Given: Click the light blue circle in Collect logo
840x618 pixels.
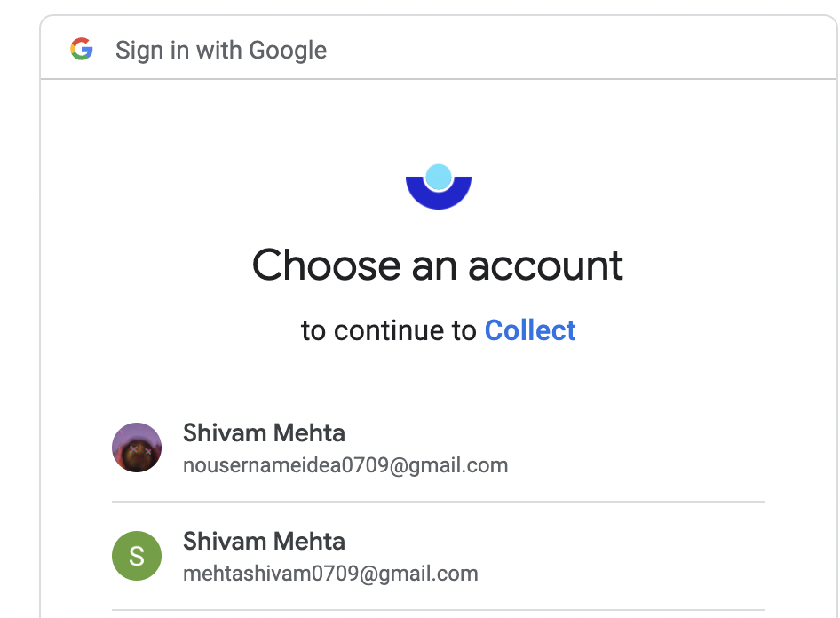Looking at the screenshot, I should point(438,177).
